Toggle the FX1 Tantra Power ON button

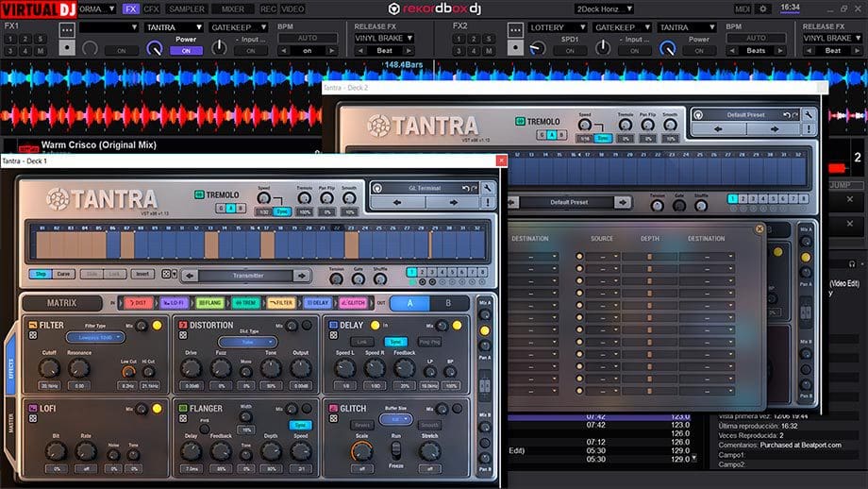click(186, 50)
